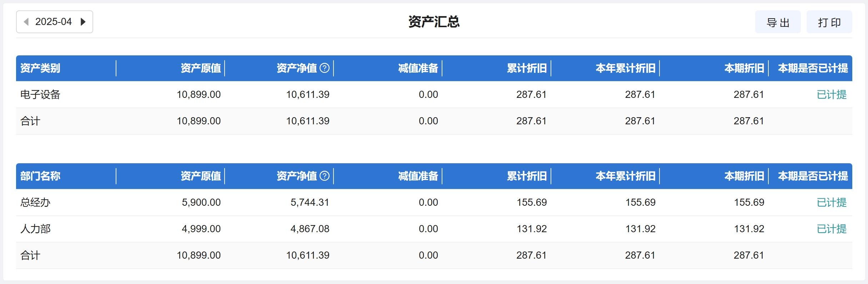Click 资产原值 header in category table
This screenshot has width=868, height=284.
click(x=201, y=68)
